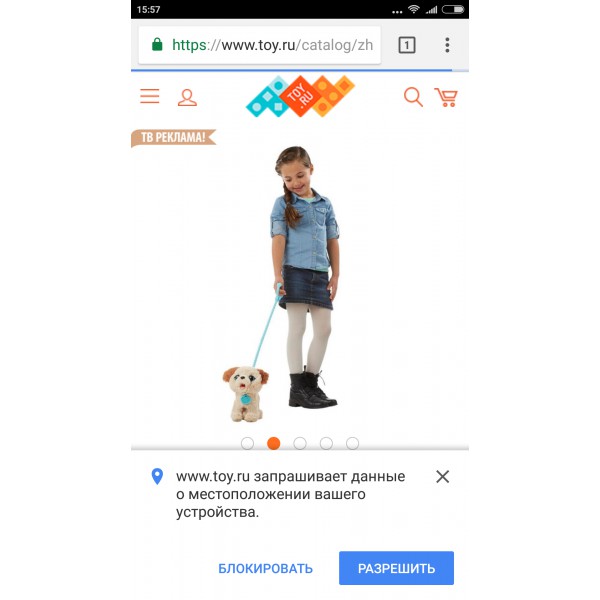
Task: Click the БЛОКИРОВАТЬ button
Action: click(266, 569)
